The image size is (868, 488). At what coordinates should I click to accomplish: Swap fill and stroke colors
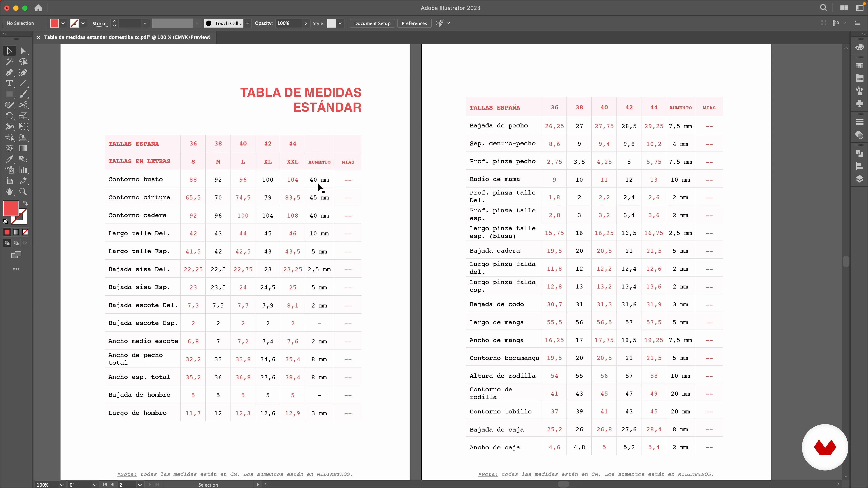click(25, 203)
